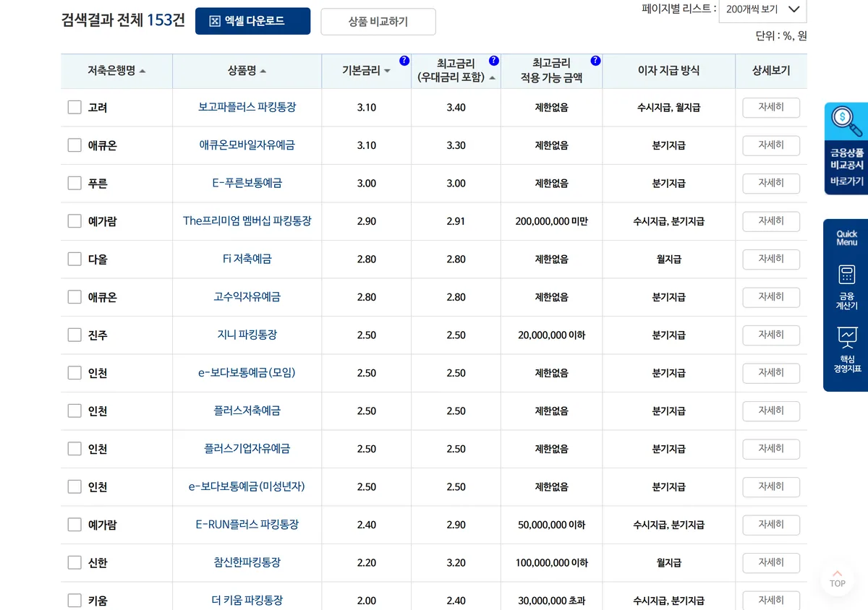The height and width of the screenshot is (610, 868).
Task: Click the help icon beside 최고금리 적용 가능 금액
Action: pos(595,61)
